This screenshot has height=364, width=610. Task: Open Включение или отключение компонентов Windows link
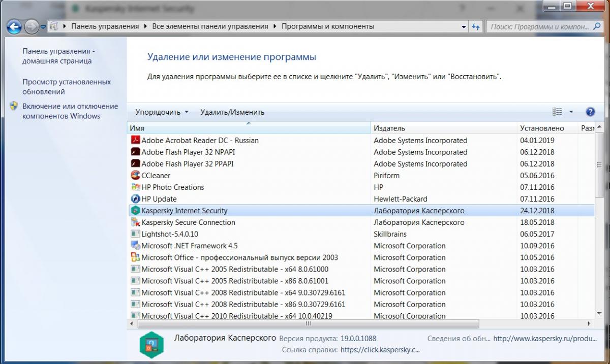coord(70,111)
